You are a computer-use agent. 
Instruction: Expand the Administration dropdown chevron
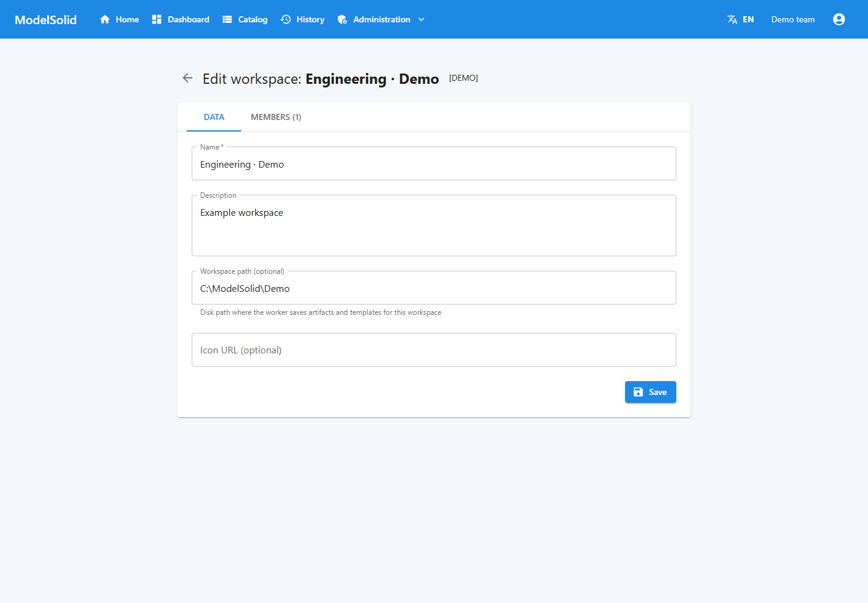421,19
